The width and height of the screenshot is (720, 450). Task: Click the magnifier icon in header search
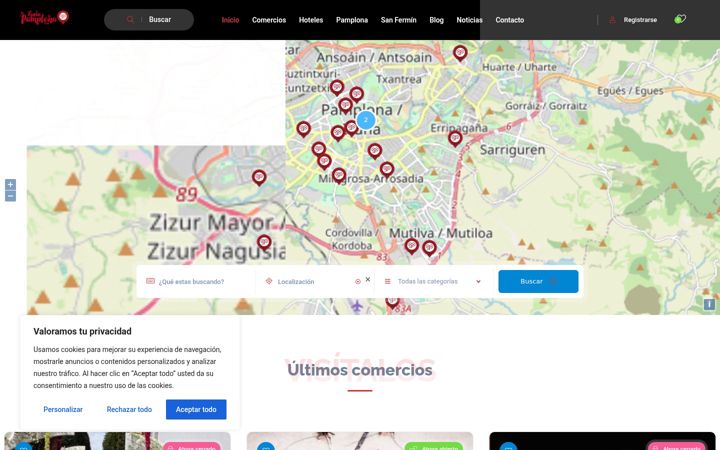[130, 19]
